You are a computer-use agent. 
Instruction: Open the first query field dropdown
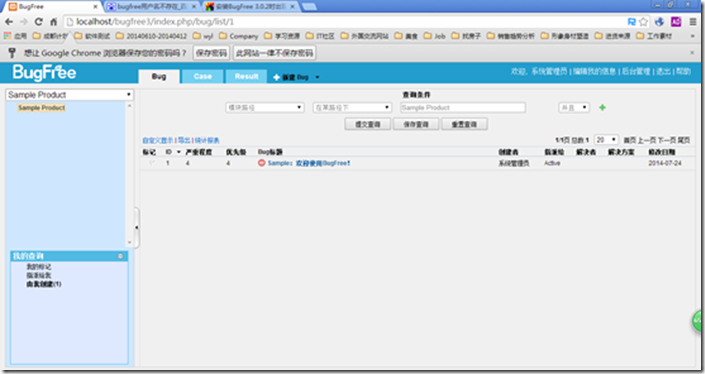pos(265,107)
